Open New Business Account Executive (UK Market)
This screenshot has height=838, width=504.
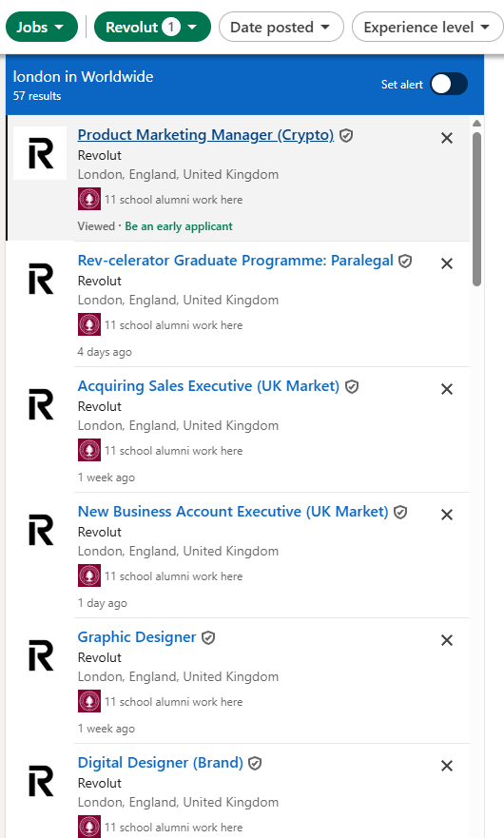point(233,512)
